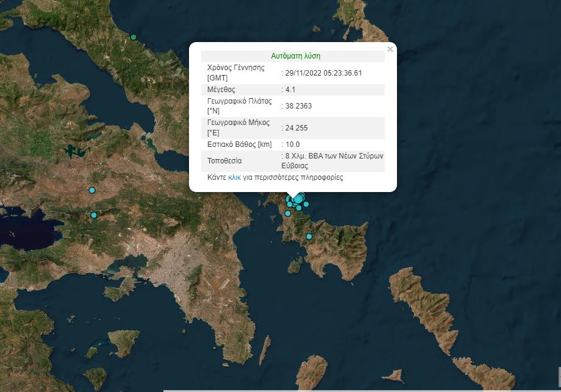Click the largest earthquake marker near Nea Styra
This screenshot has height=392, width=561.
click(298, 199)
